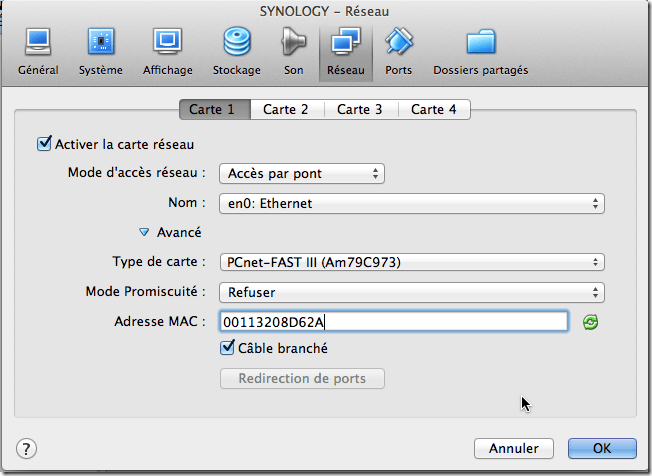Switch to the Carte 1 tab
The width and height of the screenshot is (652, 476).
click(215, 109)
